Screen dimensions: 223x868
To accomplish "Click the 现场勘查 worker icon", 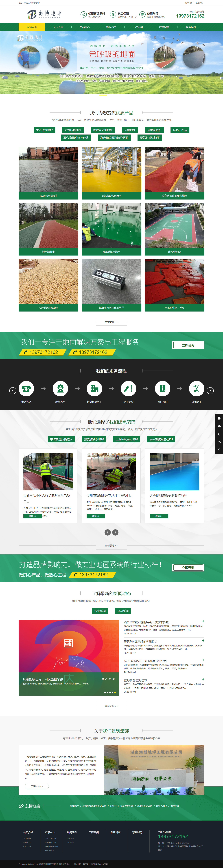I will pos(60,388).
